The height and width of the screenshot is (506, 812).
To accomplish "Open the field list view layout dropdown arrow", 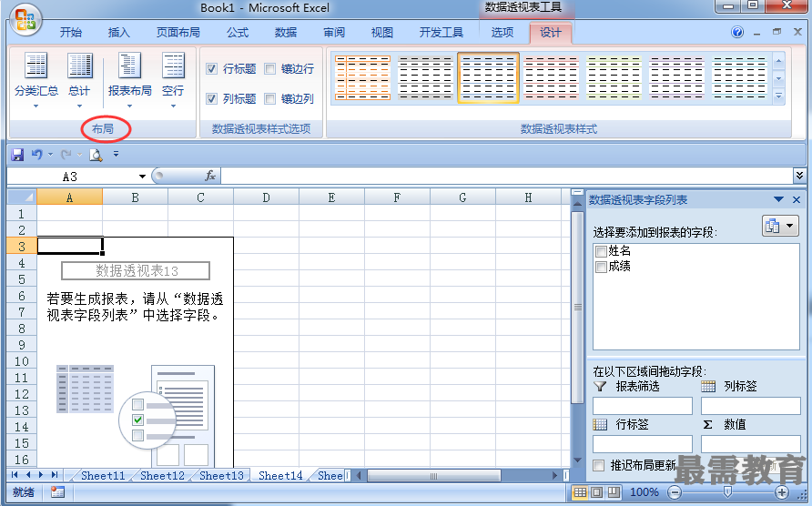I will [x=790, y=226].
